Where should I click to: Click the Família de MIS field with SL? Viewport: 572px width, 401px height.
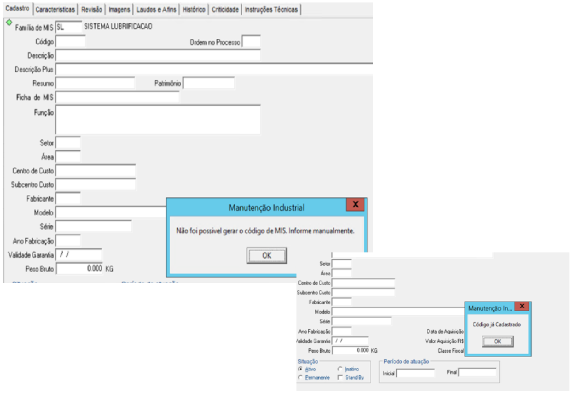(69, 27)
